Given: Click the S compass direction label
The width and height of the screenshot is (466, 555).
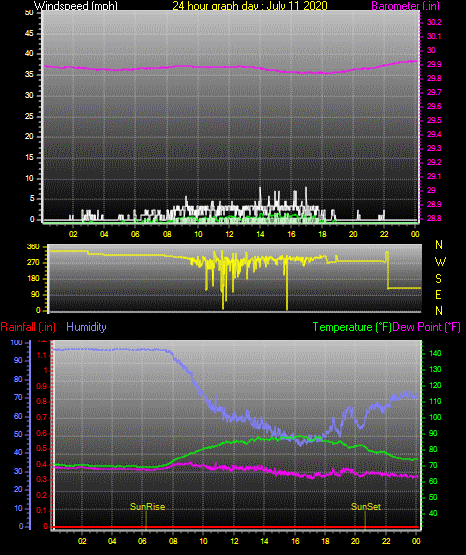Looking at the screenshot, I should pos(438,279).
